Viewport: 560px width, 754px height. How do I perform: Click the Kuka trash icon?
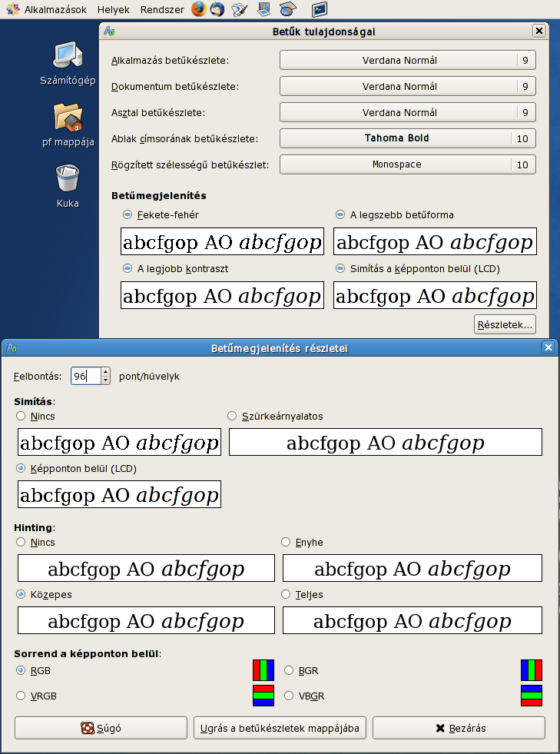pyautogui.click(x=68, y=180)
